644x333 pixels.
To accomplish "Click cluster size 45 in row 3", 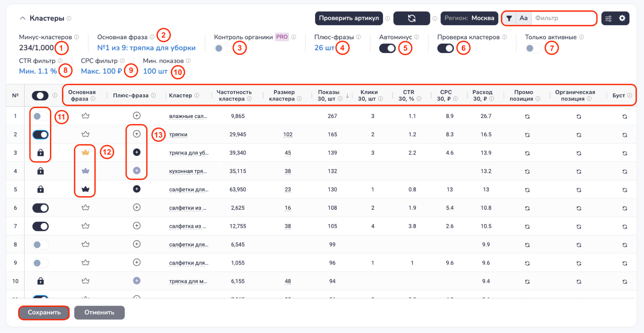I will (288, 153).
